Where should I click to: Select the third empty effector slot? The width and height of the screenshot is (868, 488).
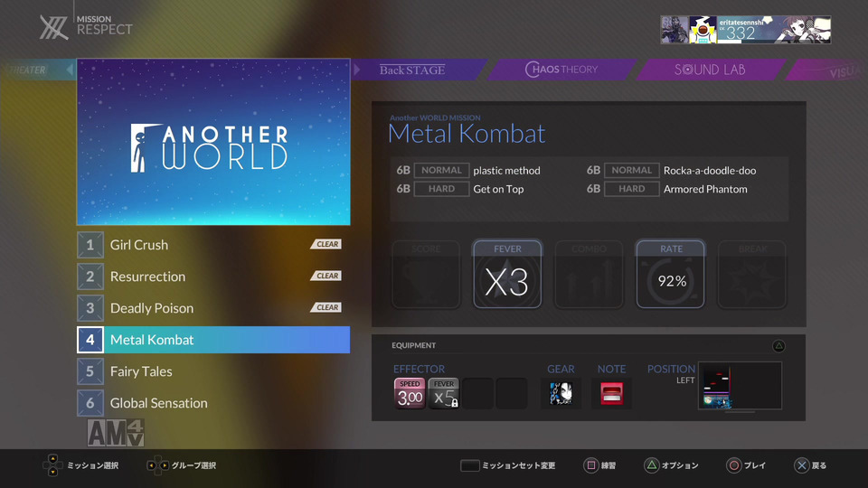477,393
